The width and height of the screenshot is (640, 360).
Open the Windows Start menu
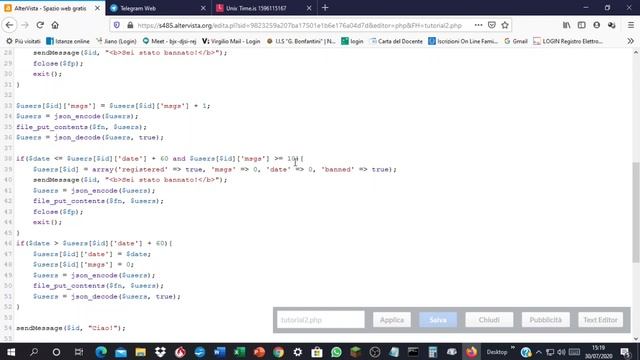click(x=11, y=352)
